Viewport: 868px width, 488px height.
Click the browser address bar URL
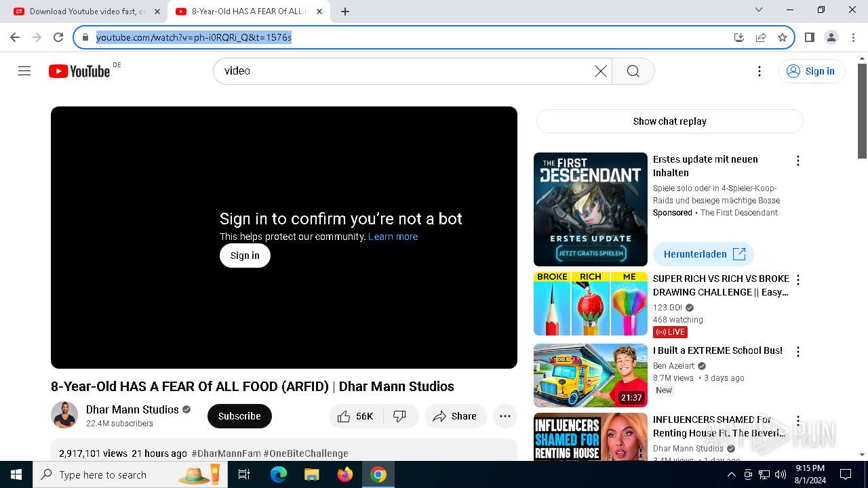[194, 37]
